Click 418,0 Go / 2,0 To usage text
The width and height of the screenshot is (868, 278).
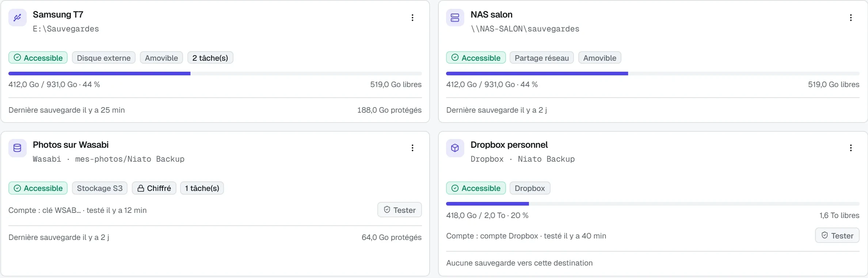click(x=487, y=215)
